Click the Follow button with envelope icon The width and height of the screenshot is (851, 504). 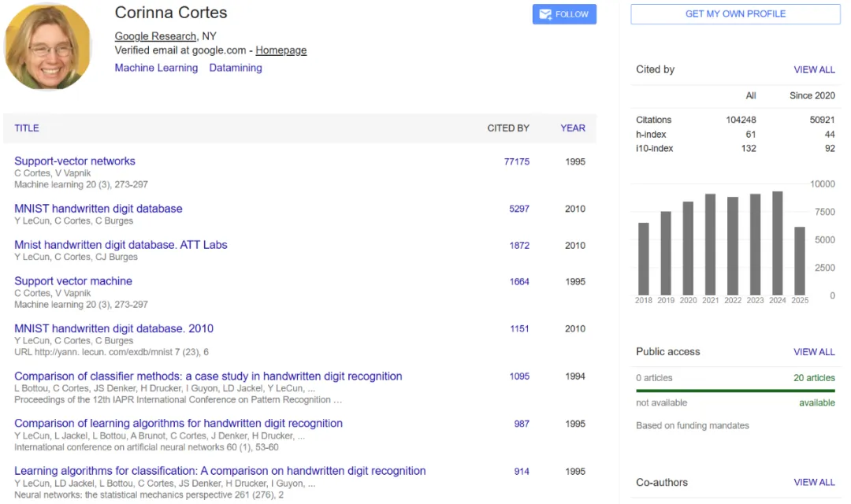click(x=564, y=14)
